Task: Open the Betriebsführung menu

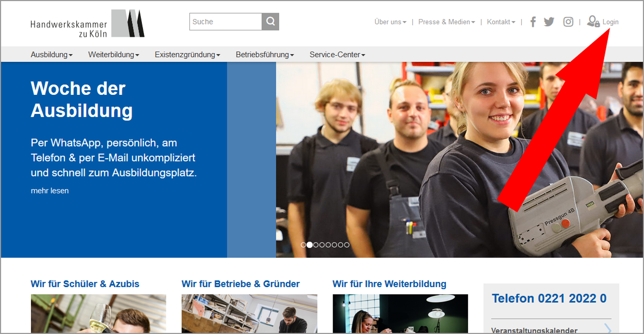Action: point(265,55)
